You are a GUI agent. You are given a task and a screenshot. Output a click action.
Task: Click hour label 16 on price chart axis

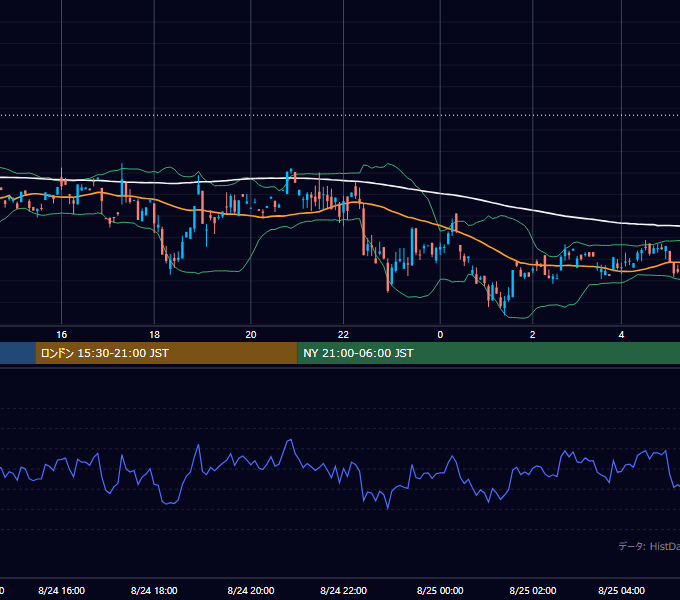pos(62,334)
